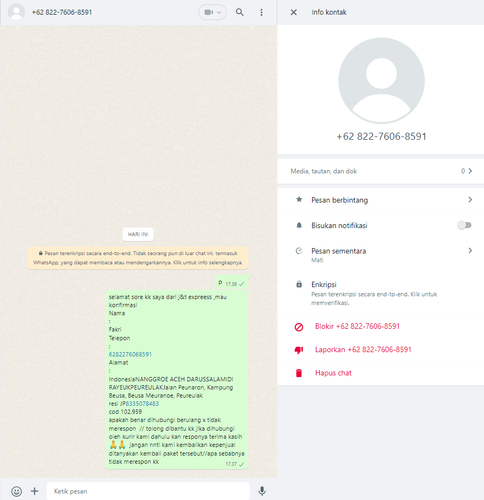
Task: Open Enkripsi verification details
Action: (x=381, y=293)
